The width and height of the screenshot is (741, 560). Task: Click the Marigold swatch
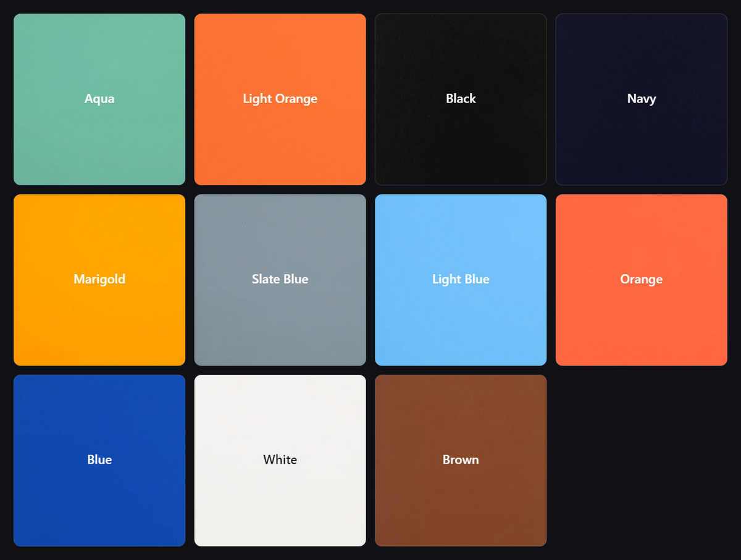pos(99,280)
